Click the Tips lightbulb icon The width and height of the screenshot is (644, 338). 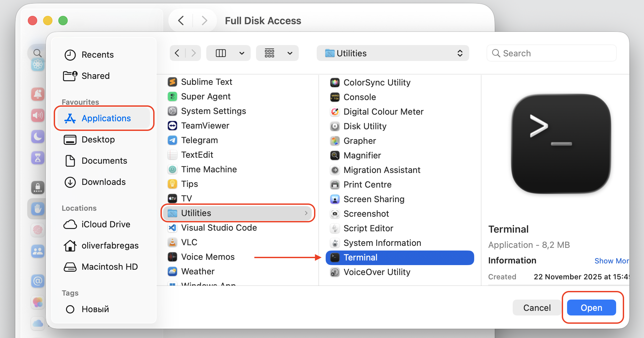pyautogui.click(x=172, y=184)
